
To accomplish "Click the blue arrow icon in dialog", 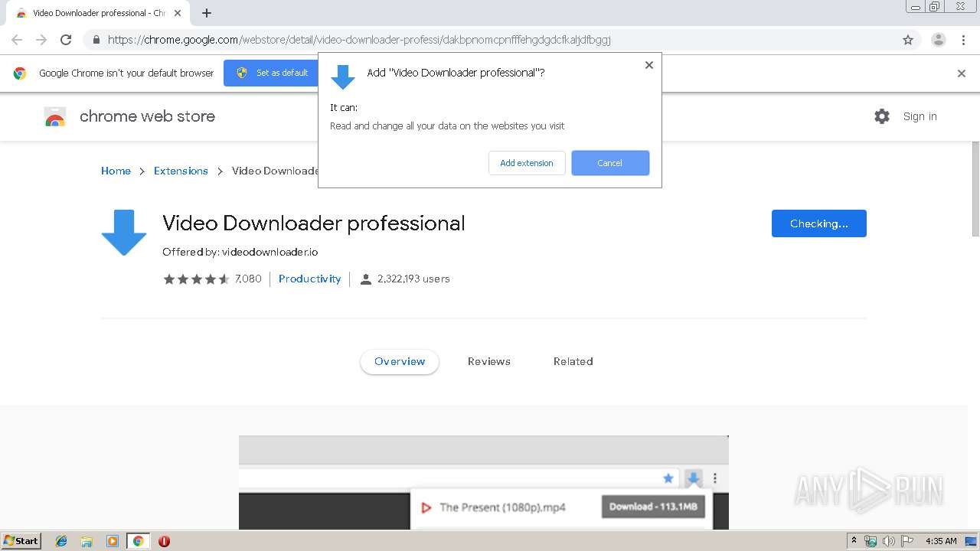I will click(x=342, y=77).
